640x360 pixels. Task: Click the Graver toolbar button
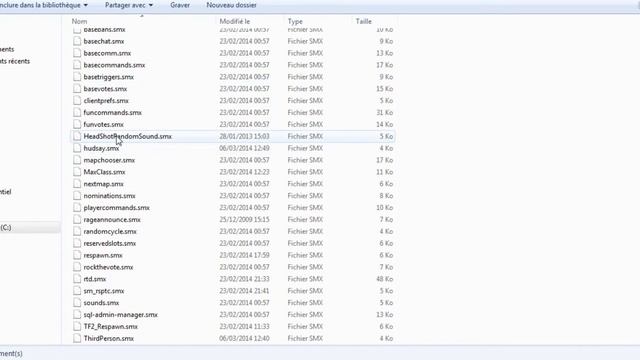pos(180,5)
